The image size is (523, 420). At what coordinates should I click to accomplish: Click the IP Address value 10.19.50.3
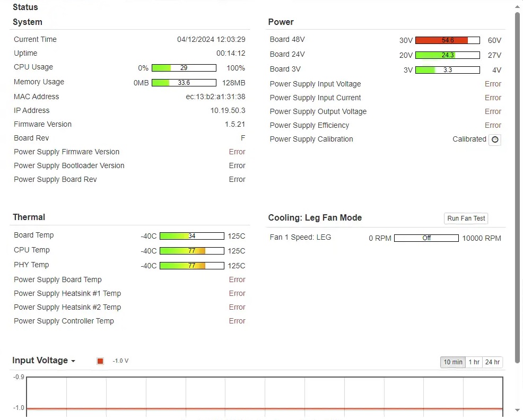tap(228, 111)
